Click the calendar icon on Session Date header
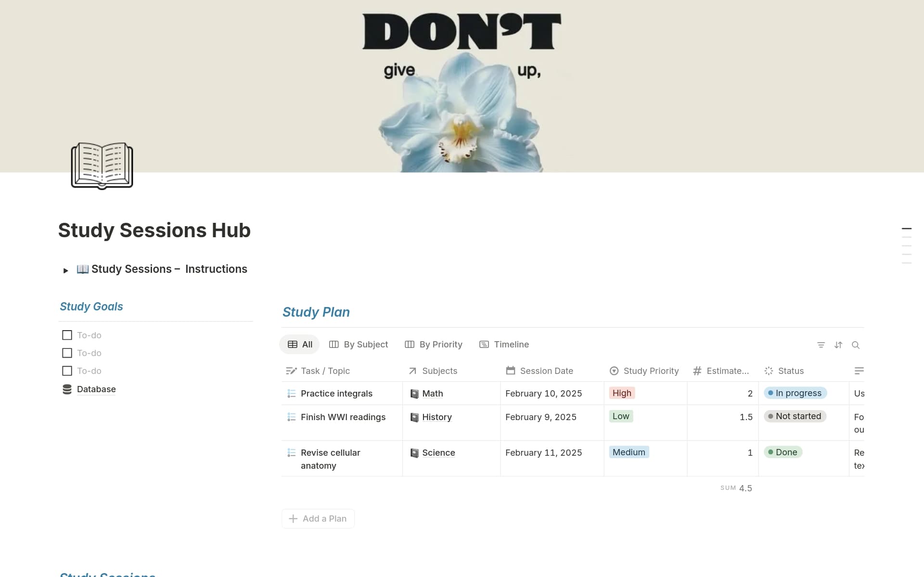The image size is (924, 577). (510, 371)
